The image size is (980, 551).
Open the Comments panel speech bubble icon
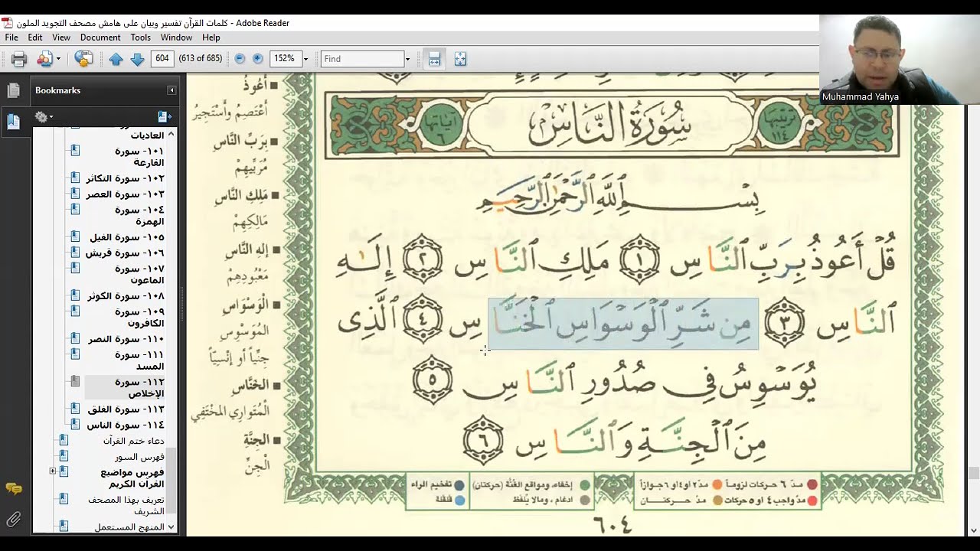tap(13, 489)
